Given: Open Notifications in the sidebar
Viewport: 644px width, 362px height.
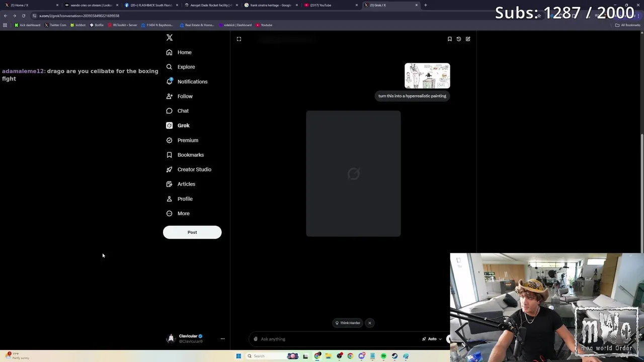Looking at the screenshot, I should click(187, 81).
